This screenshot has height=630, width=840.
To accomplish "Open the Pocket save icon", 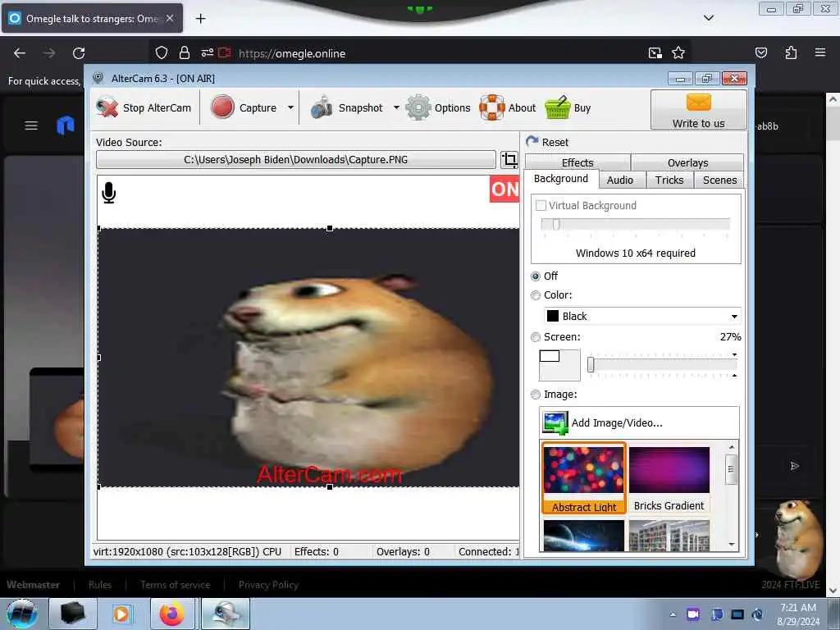I will [760, 52].
